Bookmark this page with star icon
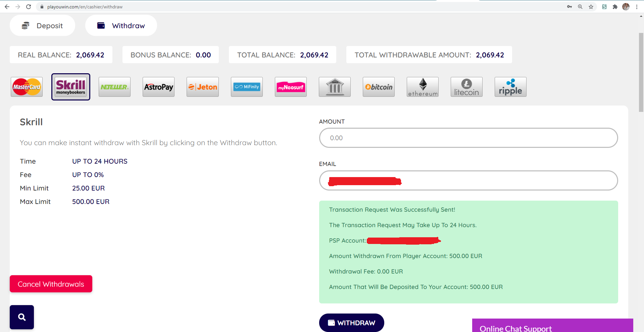Image resolution: width=644 pixels, height=332 pixels. (591, 7)
